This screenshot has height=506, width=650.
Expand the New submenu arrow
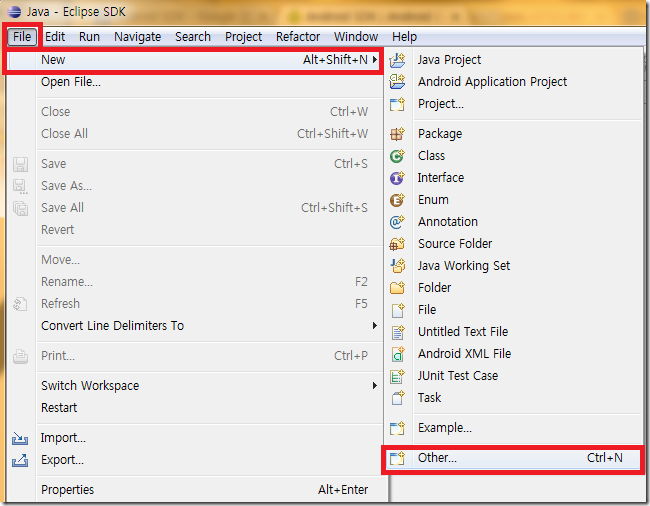375,60
